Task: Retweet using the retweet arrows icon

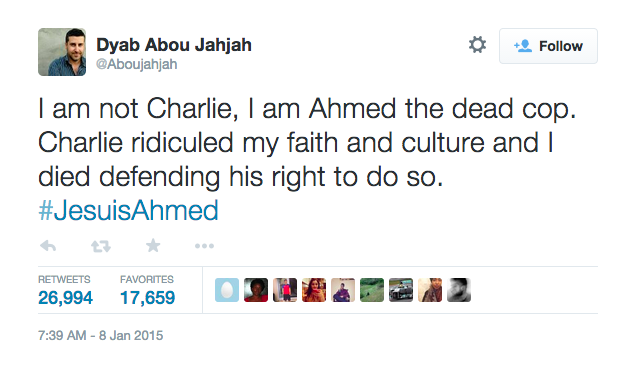Action: pyautogui.click(x=101, y=246)
